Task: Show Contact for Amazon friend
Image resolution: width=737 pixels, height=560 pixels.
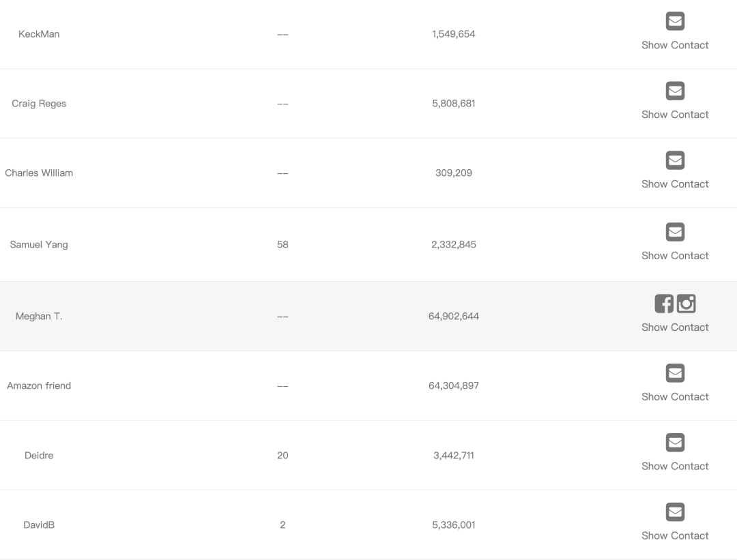Action: point(675,397)
